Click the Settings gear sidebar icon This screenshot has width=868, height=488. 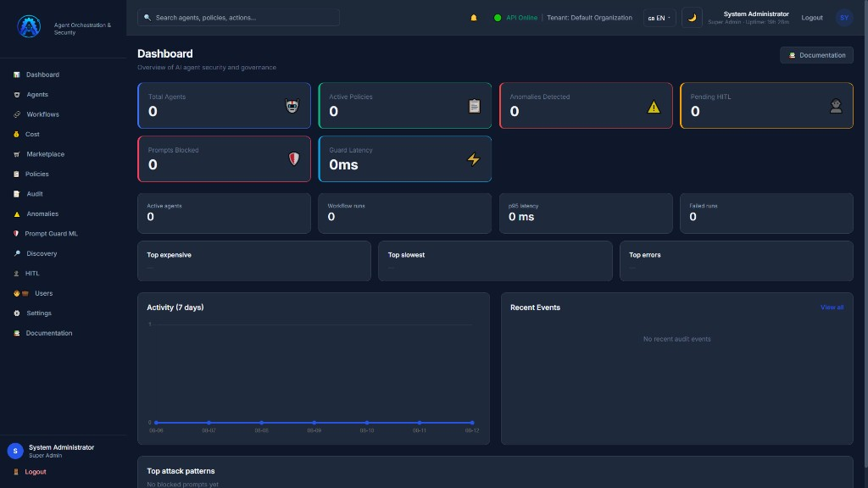tap(17, 313)
